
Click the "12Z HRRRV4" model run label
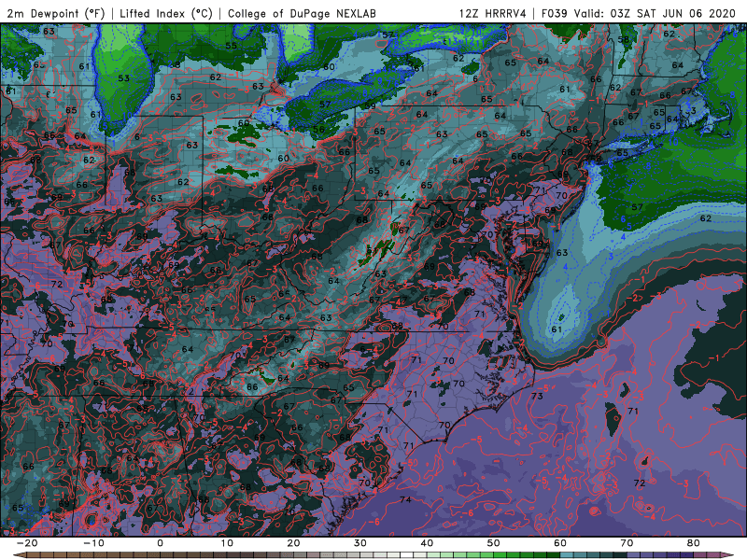point(493,13)
